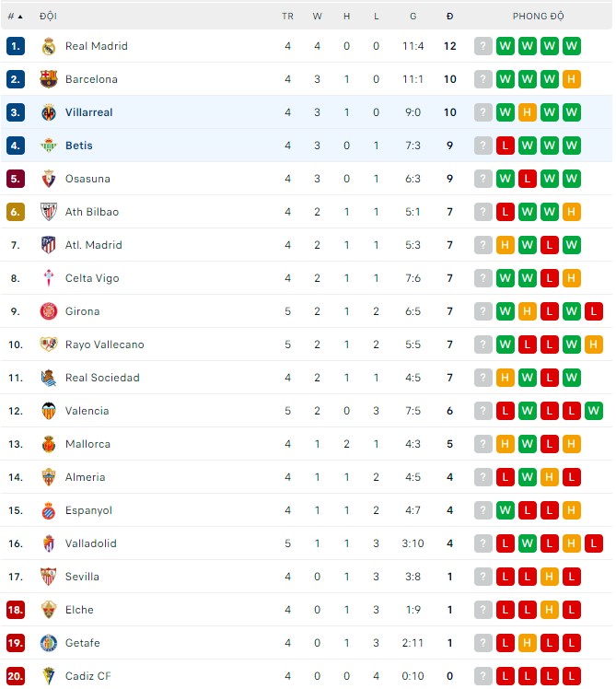
Task: Open the Rayo Vallecano team link
Action: [104, 344]
